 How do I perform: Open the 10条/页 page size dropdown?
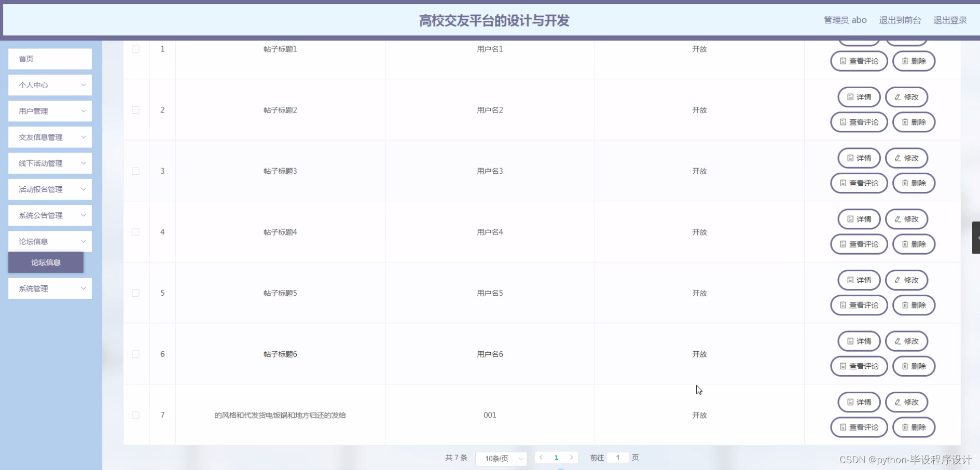point(501,459)
